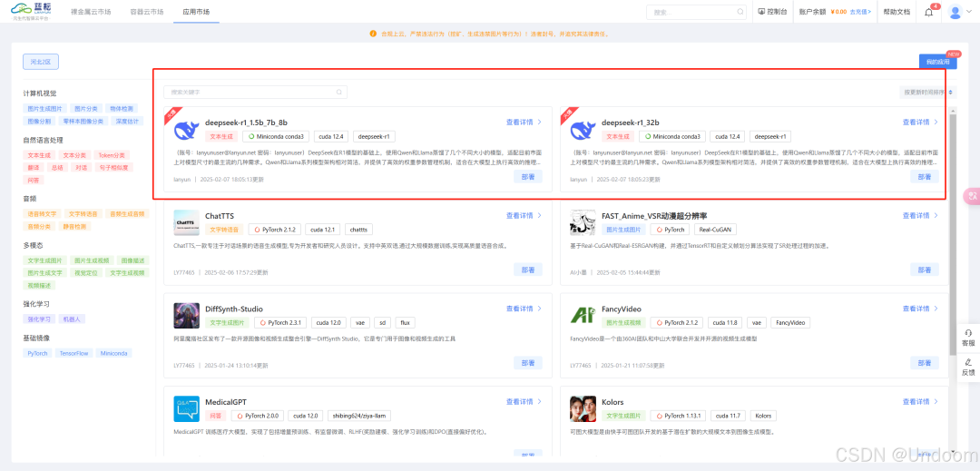Filter by 图片生成图片 tag
The image size is (980, 471).
pos(44,109)
